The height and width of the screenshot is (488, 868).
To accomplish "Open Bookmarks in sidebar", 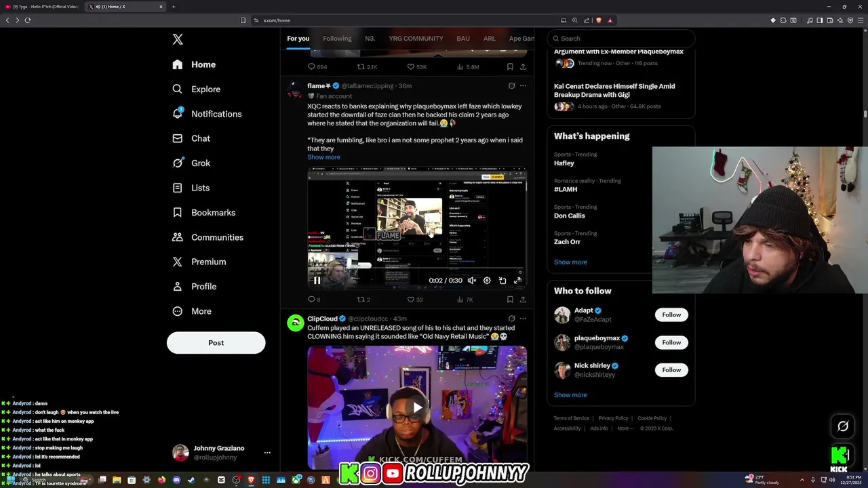I will [x=203, y=212].
